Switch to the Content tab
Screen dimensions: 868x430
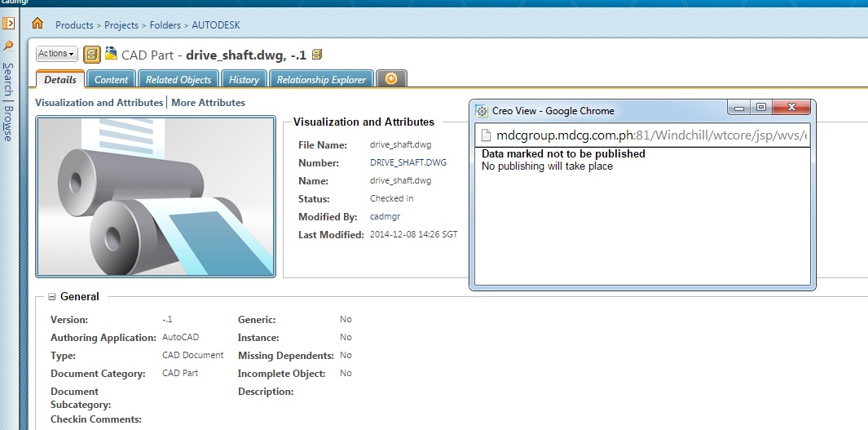pyautogui.click(x=111, y=79)
